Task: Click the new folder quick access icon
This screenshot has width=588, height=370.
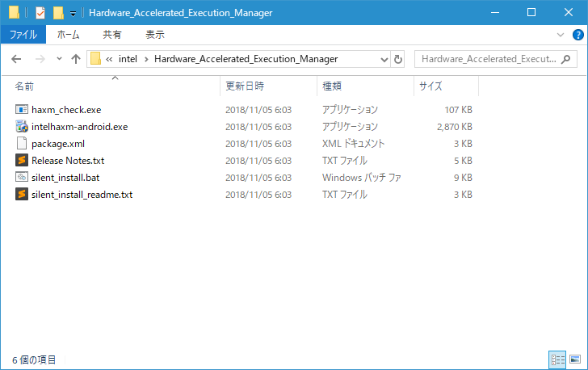Action: [58, 13]
